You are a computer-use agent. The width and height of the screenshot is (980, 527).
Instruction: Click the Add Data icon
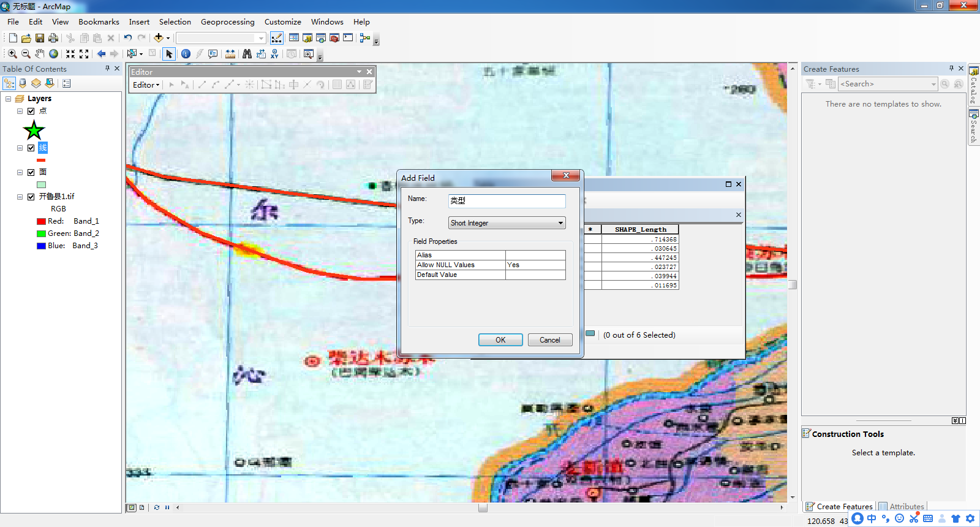(159, 38)
